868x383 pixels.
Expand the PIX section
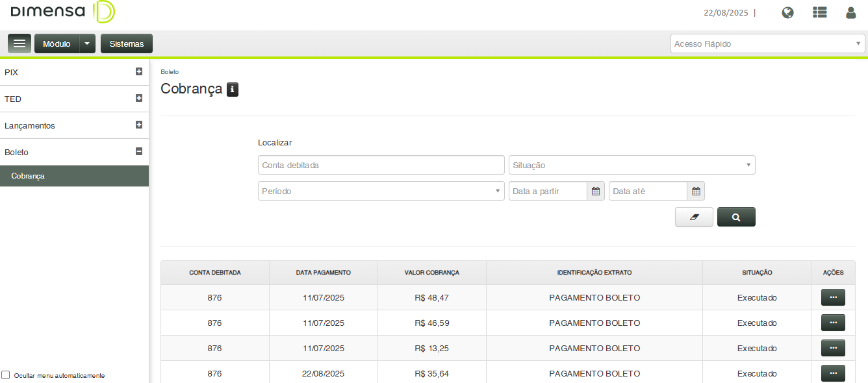click(x=139, y=72)
